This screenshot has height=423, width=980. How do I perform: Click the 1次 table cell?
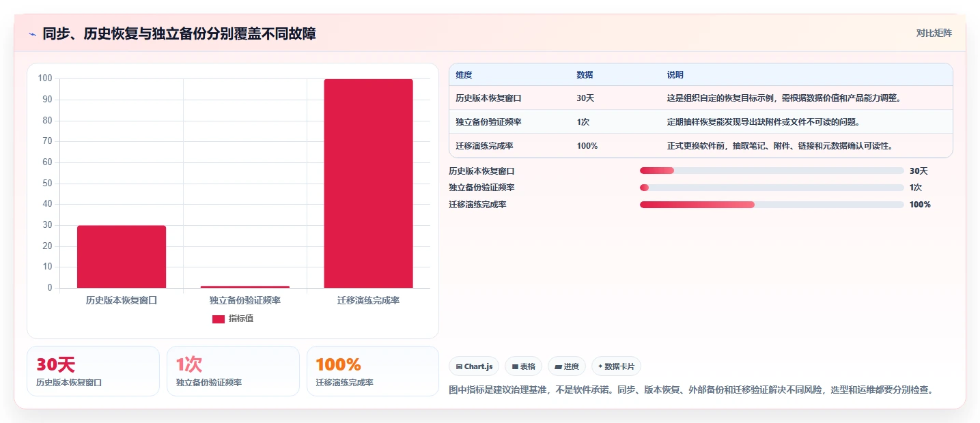(583, 121)
